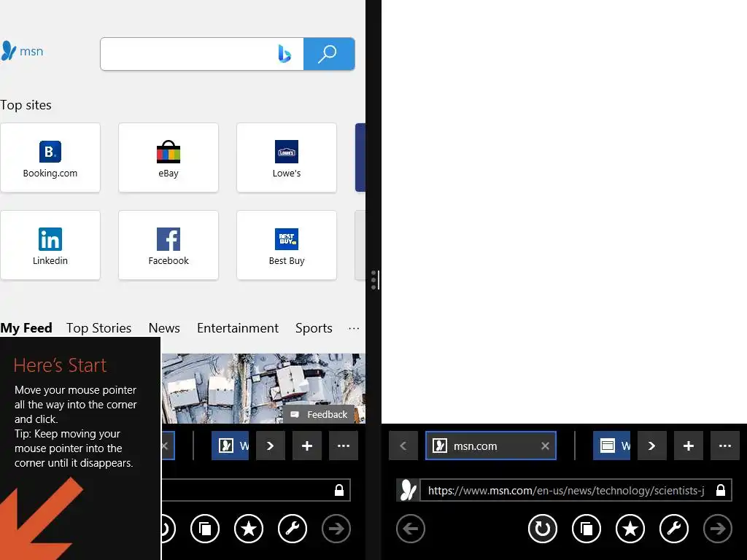Open a new tab in left browser pane
This screenshot has width=747, height=560.
coord(307,446)
